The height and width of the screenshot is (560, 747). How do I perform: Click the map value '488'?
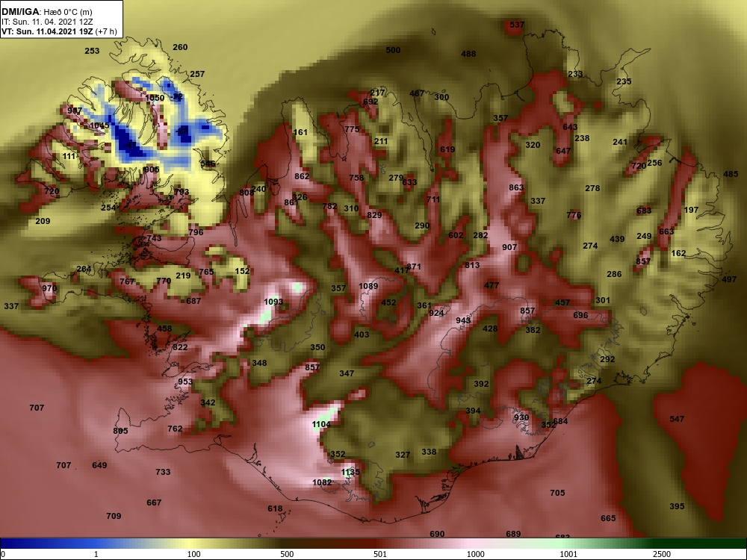pyautogui.click(x=468, y=54)
